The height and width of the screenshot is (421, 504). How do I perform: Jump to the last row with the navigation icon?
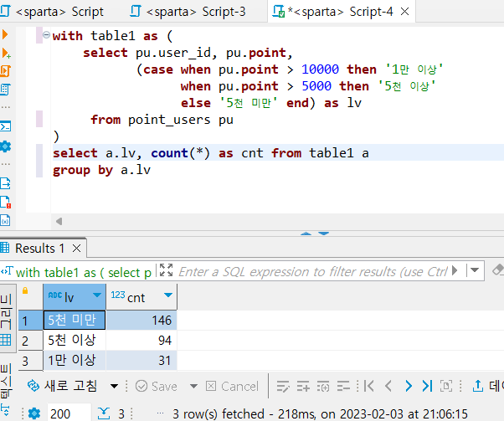[x=427, y=386]
